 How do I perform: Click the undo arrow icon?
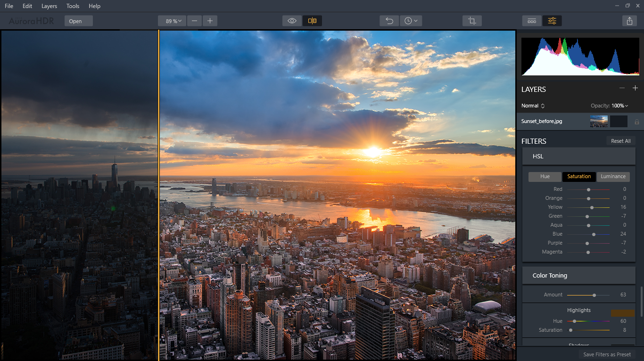click(x=389, y=21)
